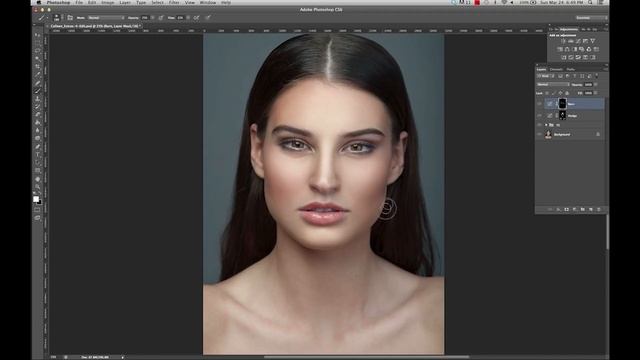Toggle visibility of the layer group
Image resolution: width=640 pixels, height=360 pixels.
pos(540,125)
